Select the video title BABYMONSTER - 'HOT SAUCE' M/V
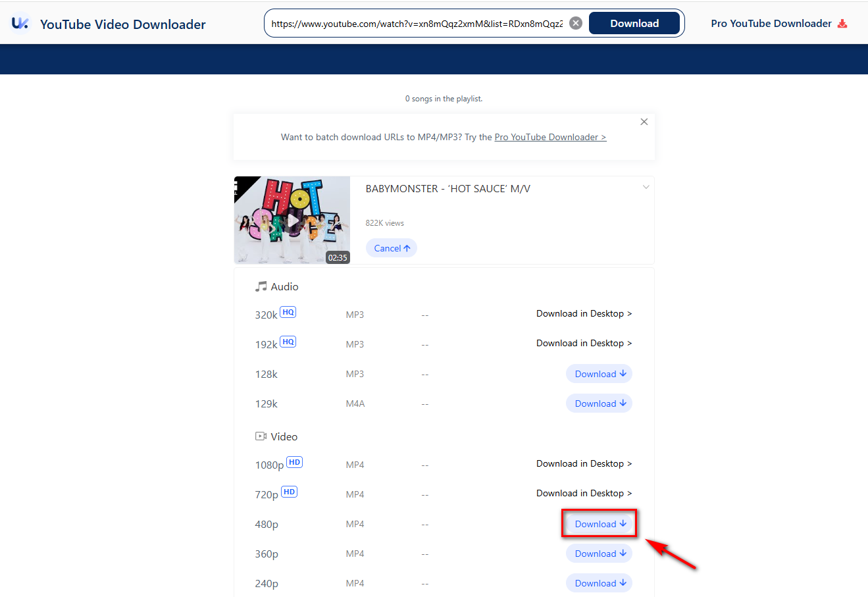 [448, 188]
